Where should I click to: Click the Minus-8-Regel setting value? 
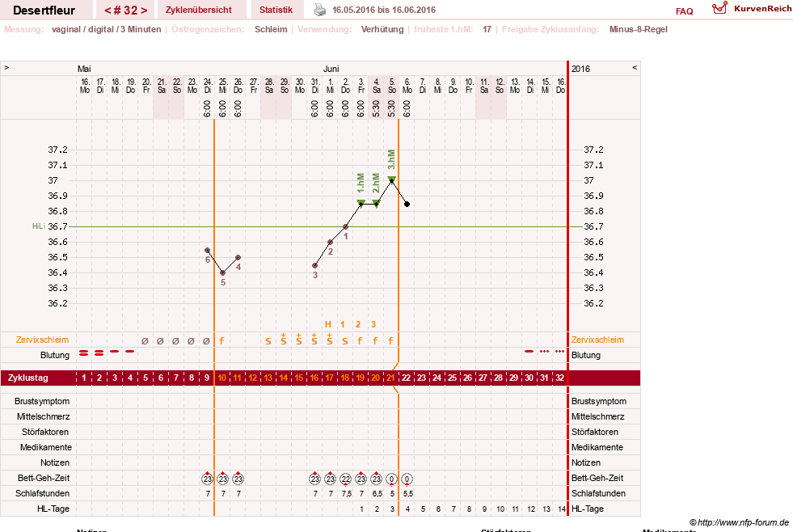point(639,29)
